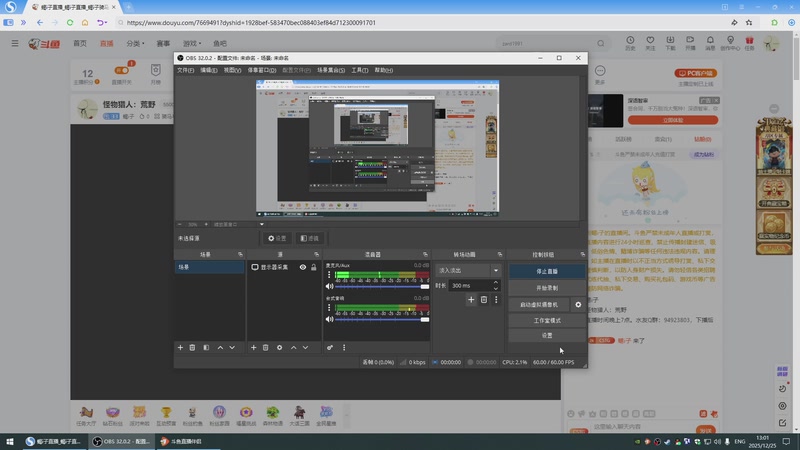The image size is (800, 450).
Task: Toggle visibility eye of 显示器采集 source
Action: click(302, 268)
